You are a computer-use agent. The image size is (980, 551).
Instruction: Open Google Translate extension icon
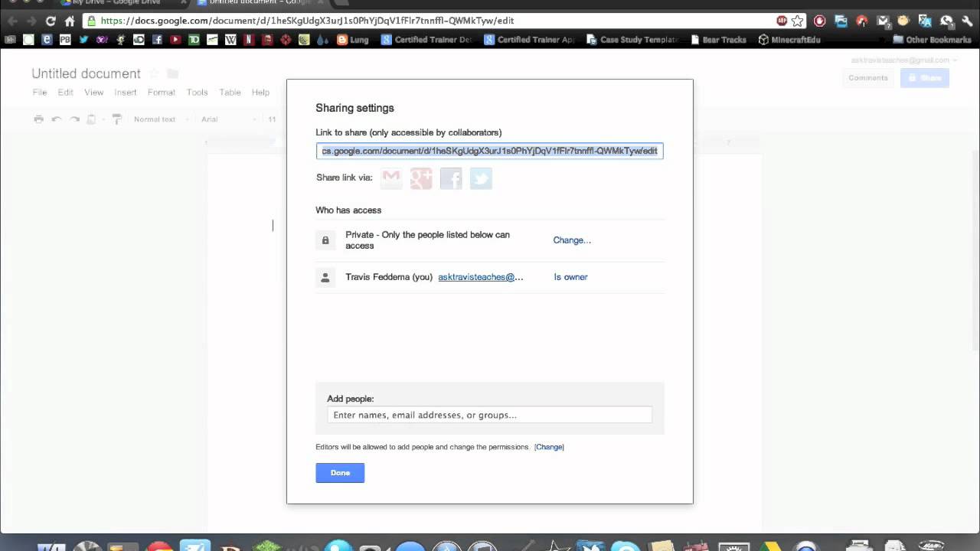[925, 21]
